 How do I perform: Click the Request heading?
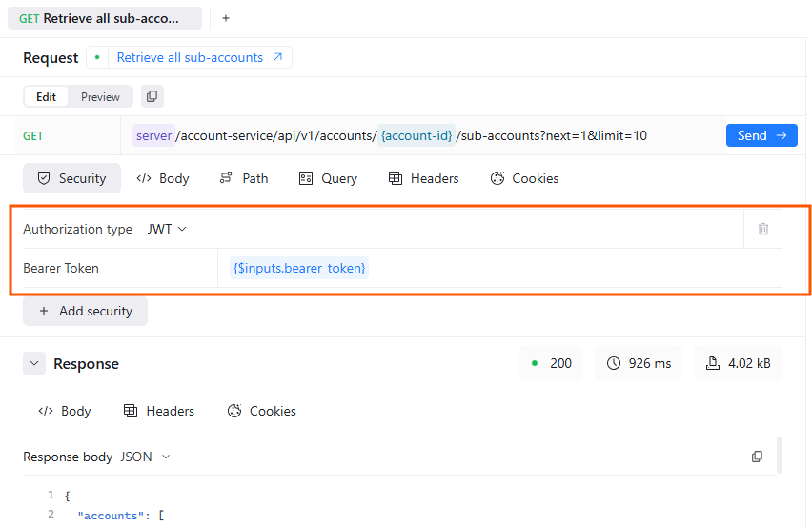coord(51,57)
